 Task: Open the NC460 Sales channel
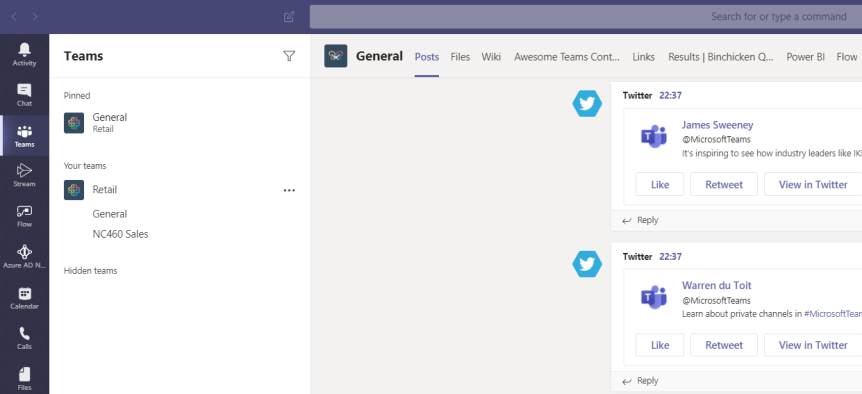pyautogui.click(x=120, y=235)
